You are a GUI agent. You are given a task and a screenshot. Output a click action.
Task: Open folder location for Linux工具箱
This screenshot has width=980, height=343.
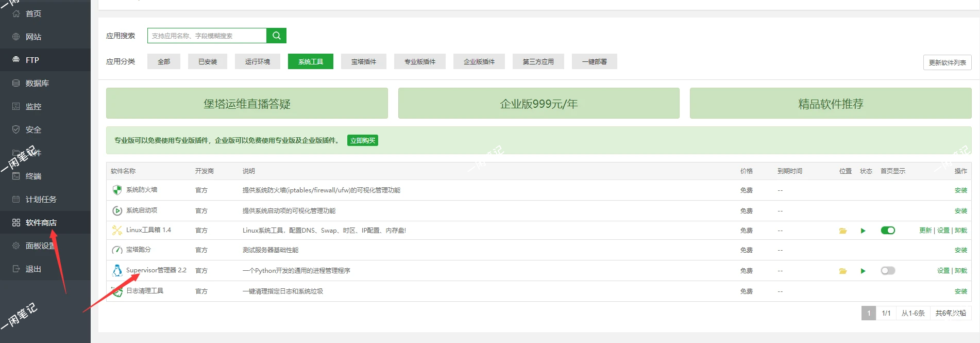pyautogui.click(x=843, y=231)
